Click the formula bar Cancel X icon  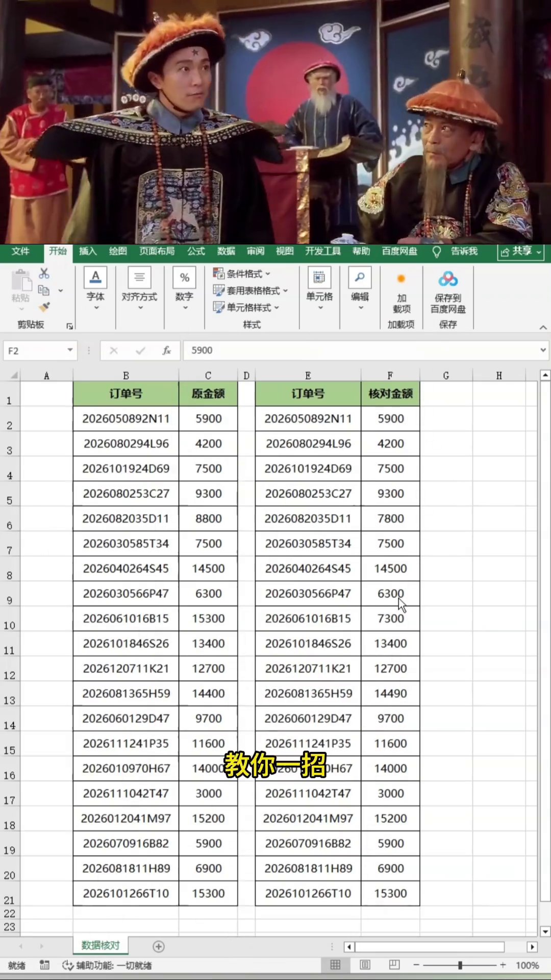[114, 351]
